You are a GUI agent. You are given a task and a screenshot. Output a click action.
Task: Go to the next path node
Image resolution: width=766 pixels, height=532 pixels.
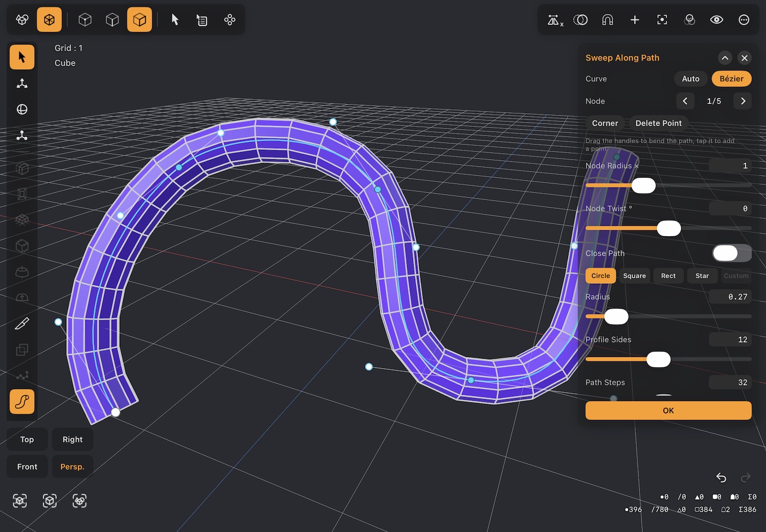pos(743,101)
